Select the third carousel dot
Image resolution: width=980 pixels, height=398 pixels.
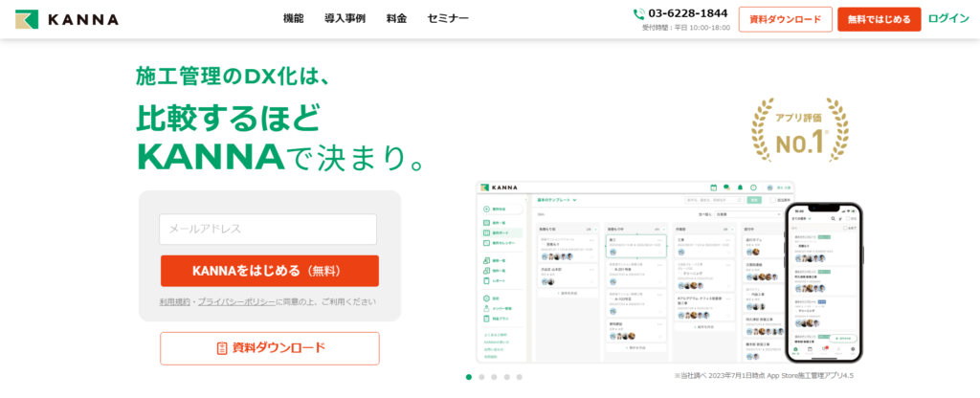494,377
